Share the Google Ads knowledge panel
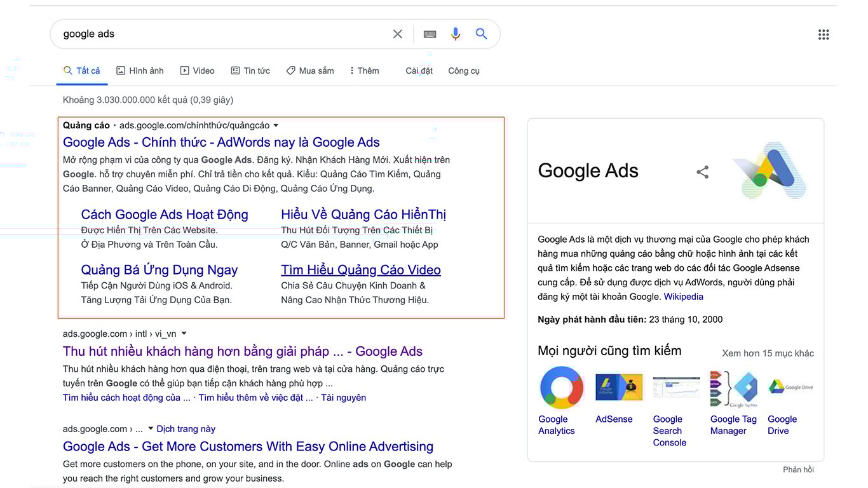The image size is (868, 488). pos(702,172)
